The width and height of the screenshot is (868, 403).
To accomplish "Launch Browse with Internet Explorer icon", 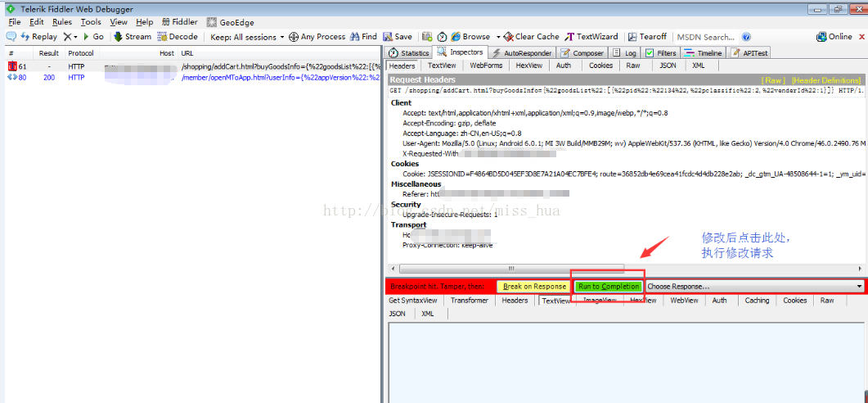I will 470,37.
